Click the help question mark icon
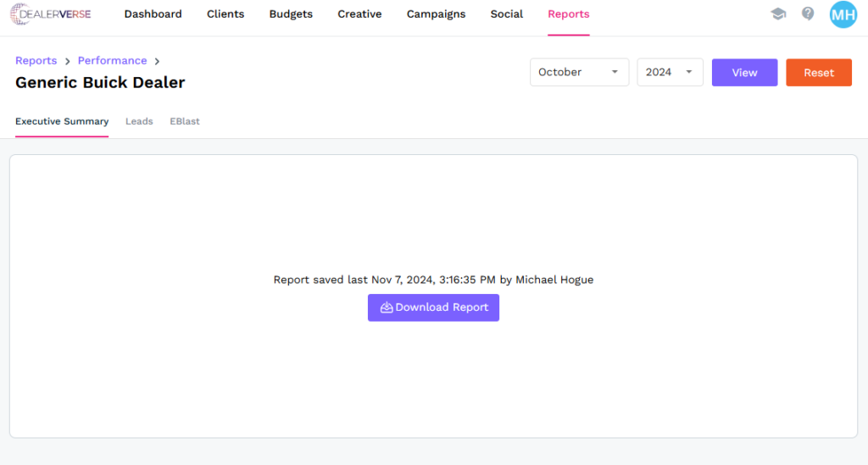Image resolution: width=868 pixels, height=465 pixels. click(808, 14)
